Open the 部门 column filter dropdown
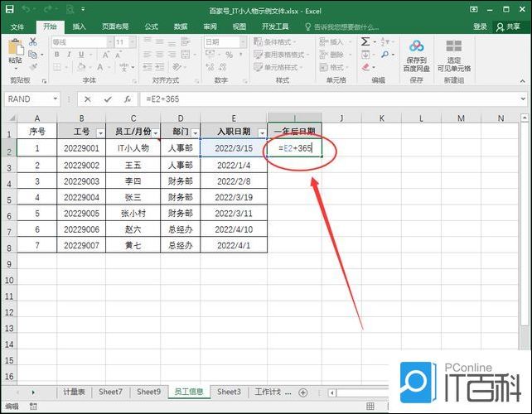Image resolution: width=532 pixels, height=414 pixels. [195, 132]
